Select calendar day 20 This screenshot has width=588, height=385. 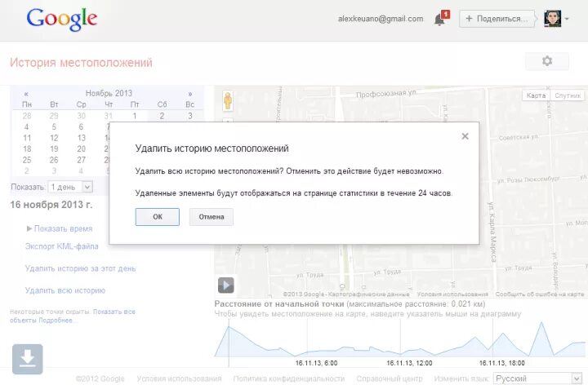[82, 148]
